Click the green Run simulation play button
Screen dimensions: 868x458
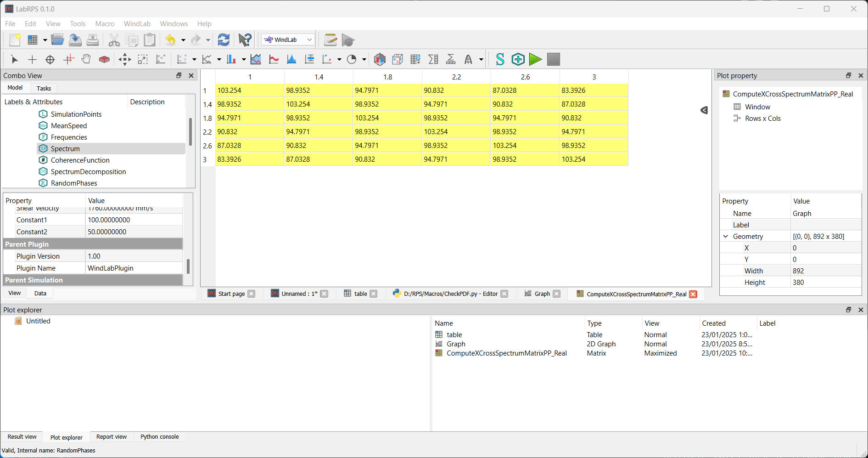click(535, 59)
